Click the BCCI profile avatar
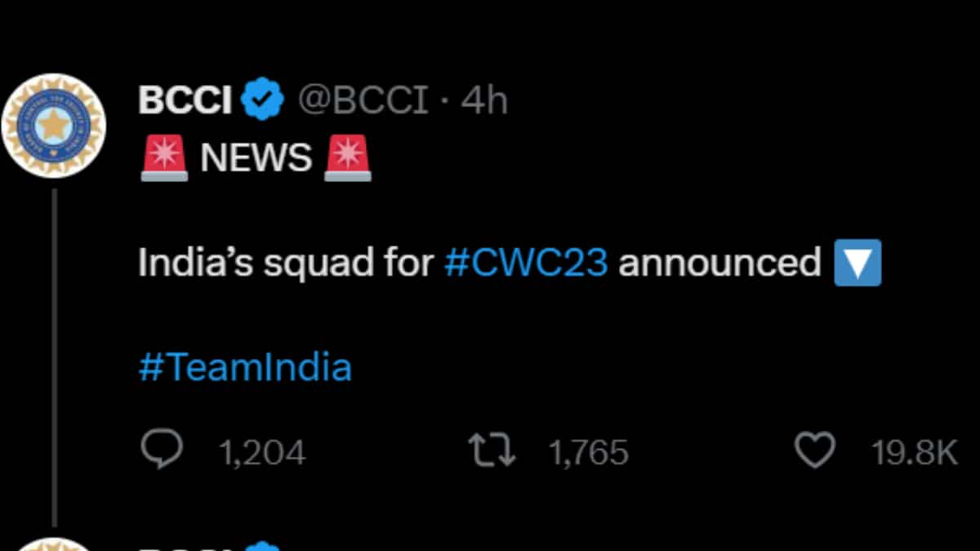 point(54,125)
